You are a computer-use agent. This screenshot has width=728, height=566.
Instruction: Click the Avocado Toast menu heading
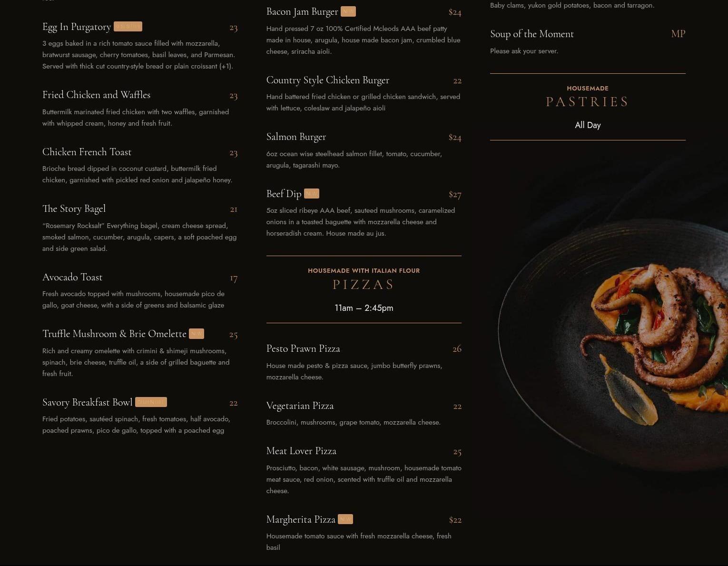click(x=72, y=277)
